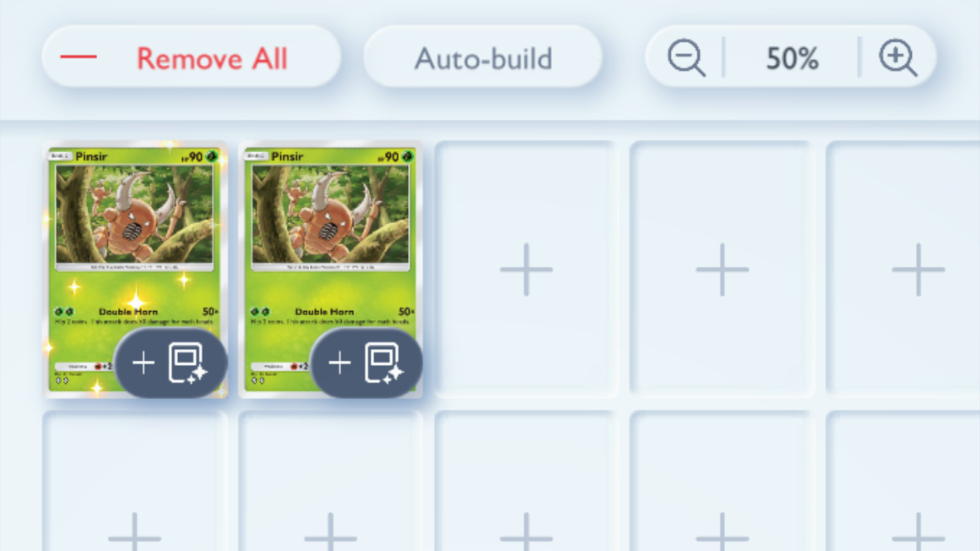
Task: Click the third empty slot in bottom row
Action: tap(526, 482)
